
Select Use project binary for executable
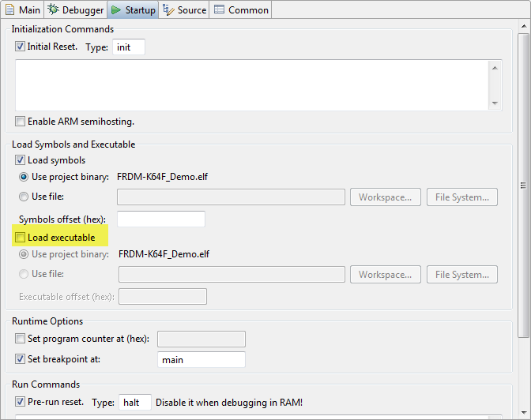(24, 254)
